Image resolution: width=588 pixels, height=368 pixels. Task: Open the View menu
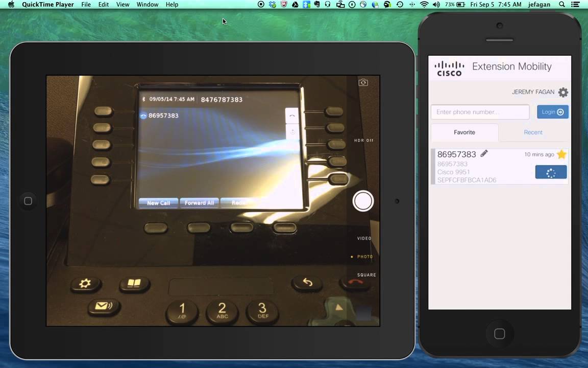122,5
